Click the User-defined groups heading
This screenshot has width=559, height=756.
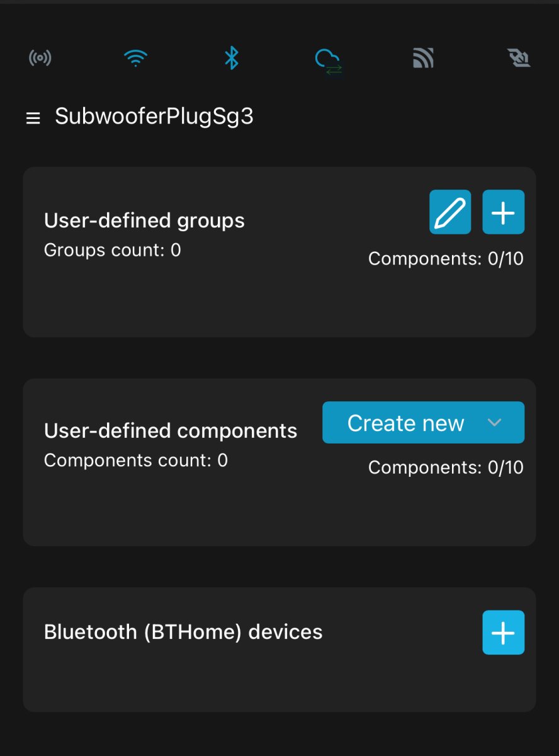point(144,220)
